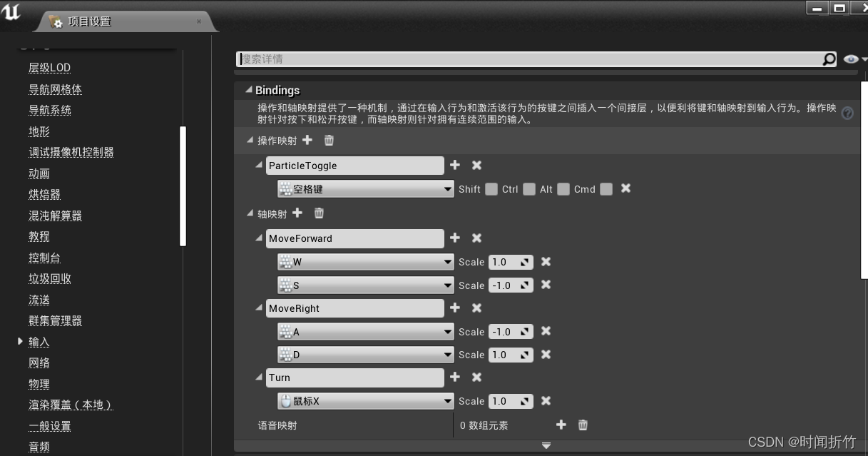Remove the ParticleToggle action mapping
The image size is (868, 456).
click(477, 166)
